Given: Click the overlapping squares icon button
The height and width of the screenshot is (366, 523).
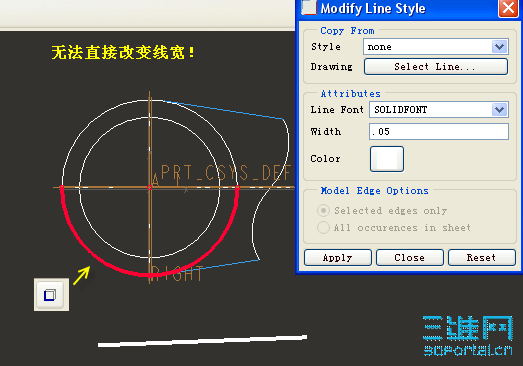Looking at the screenshot, I should point(51,295).
